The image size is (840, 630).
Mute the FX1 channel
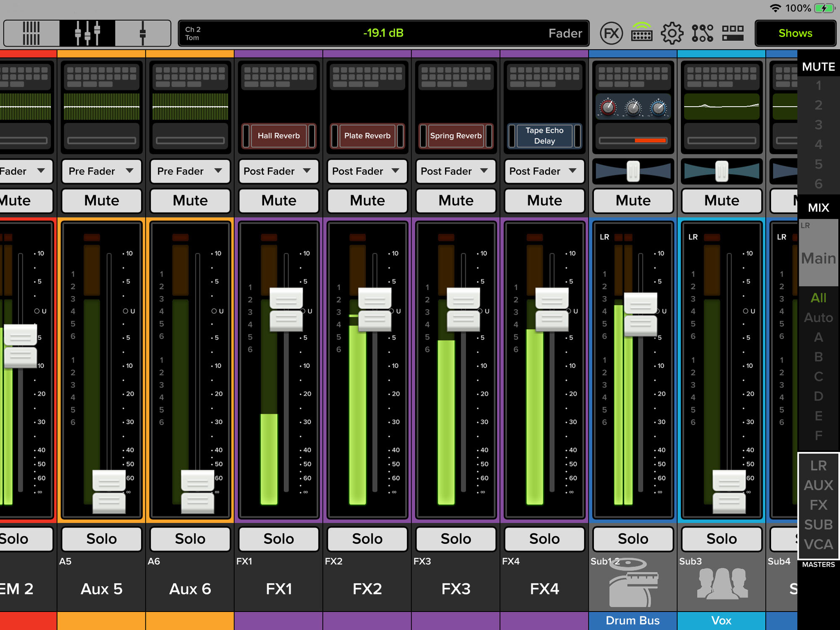(278, 201)
